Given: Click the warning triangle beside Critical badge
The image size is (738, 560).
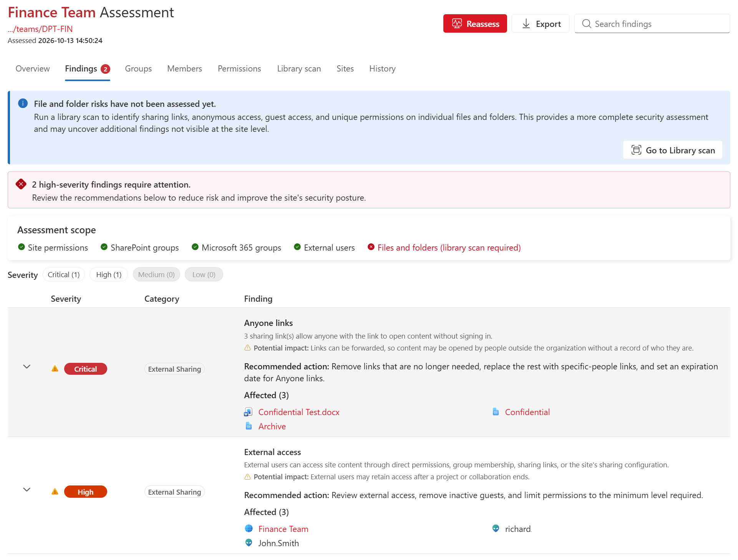Looking at the screenshot, I should click(55, 369).
